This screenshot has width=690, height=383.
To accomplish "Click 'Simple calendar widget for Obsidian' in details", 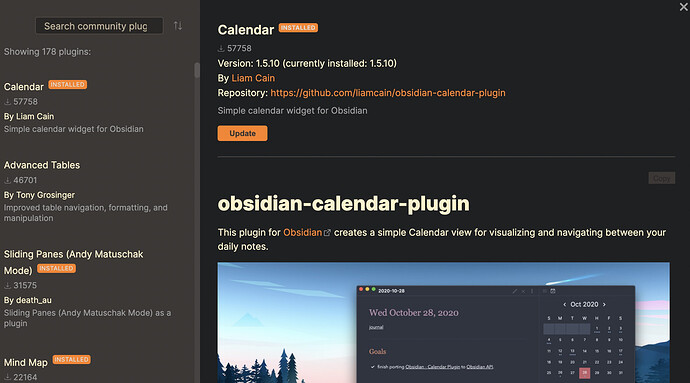I will 292,111.
